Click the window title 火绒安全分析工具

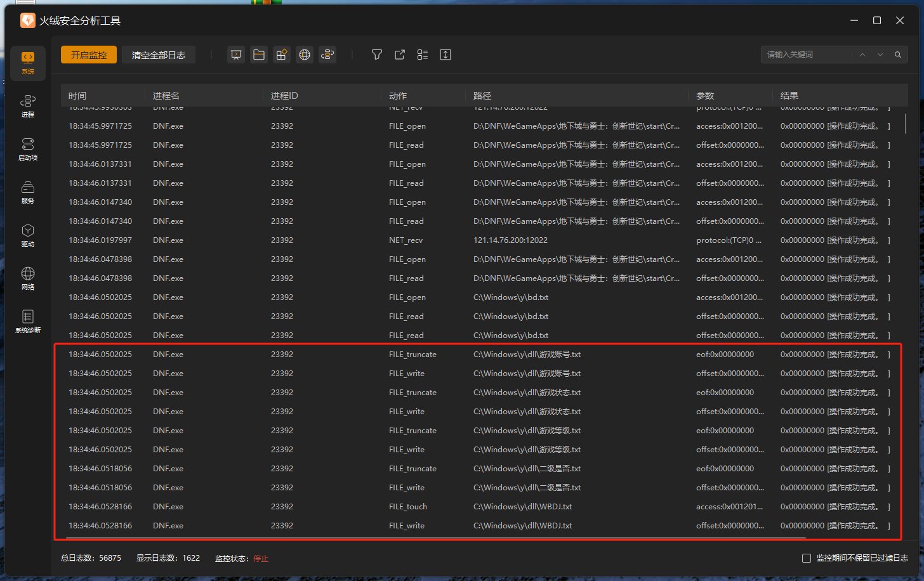(x=80, y=21)
